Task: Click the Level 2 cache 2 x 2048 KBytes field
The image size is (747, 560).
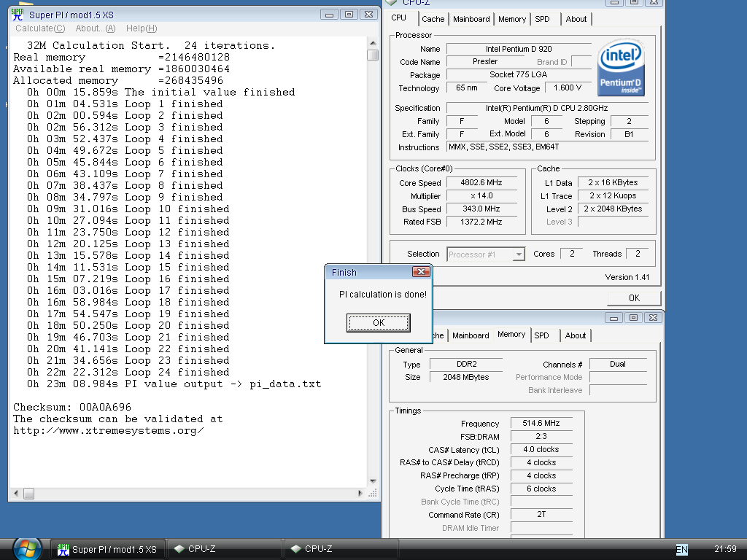Action: [x=613, y=209]
